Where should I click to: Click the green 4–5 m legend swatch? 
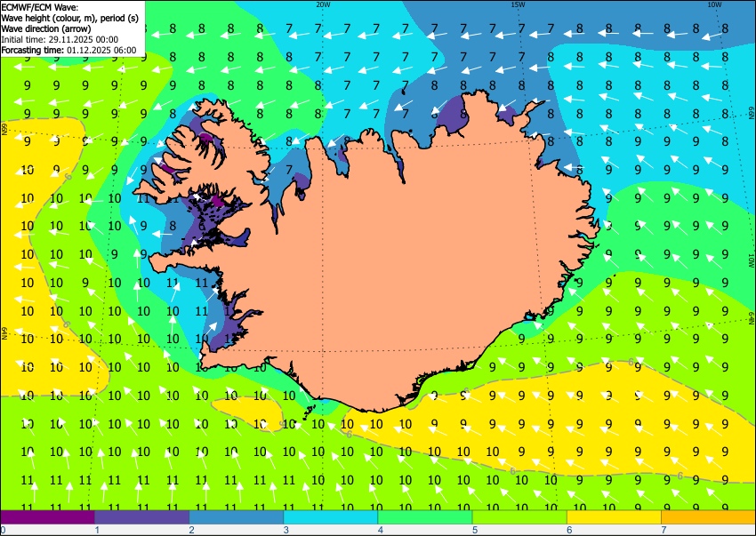click(425, 516)
